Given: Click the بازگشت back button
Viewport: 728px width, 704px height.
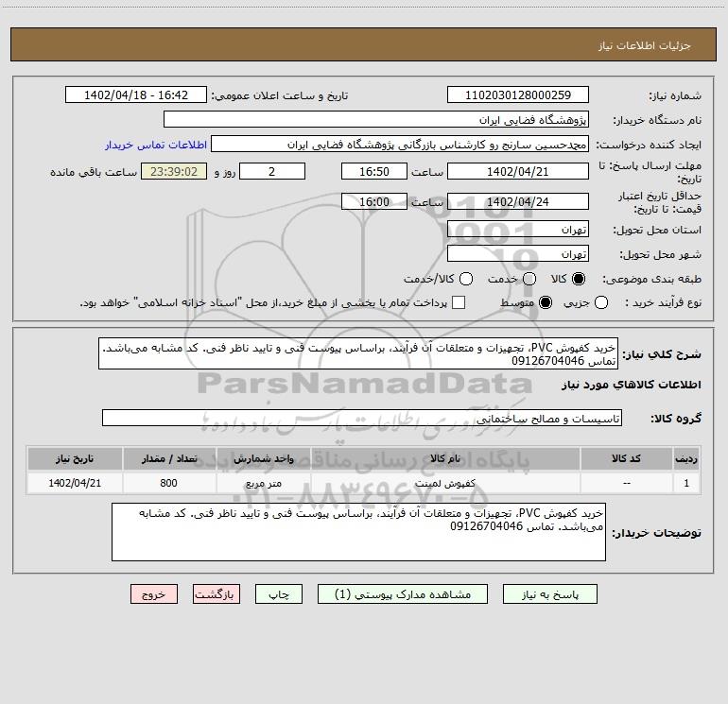Looking at the screenshot, I should [217, 594].
